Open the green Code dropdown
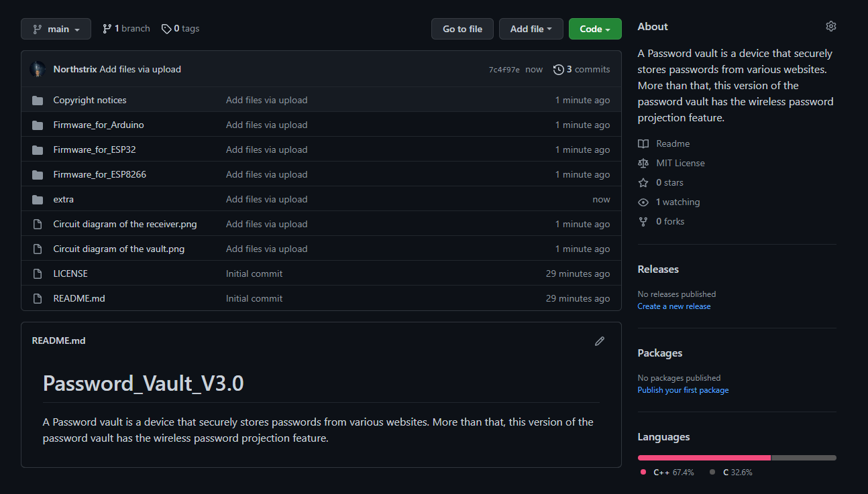The image size is (868, 494). [594, 28]
